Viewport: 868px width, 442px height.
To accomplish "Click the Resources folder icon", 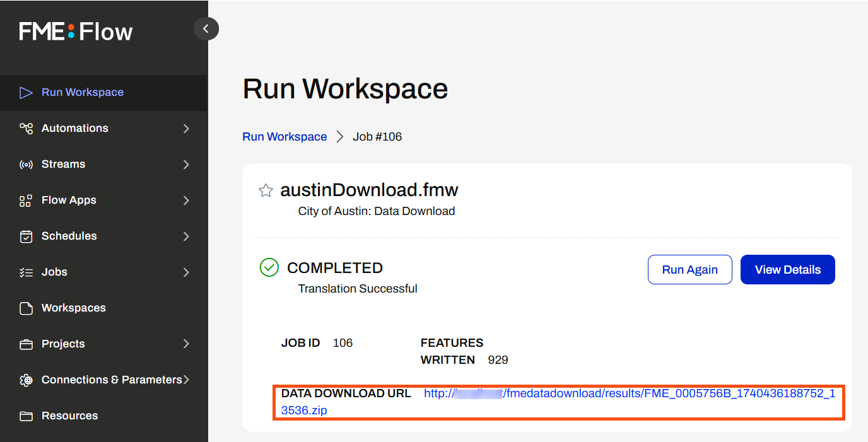I will coord(26,416).
